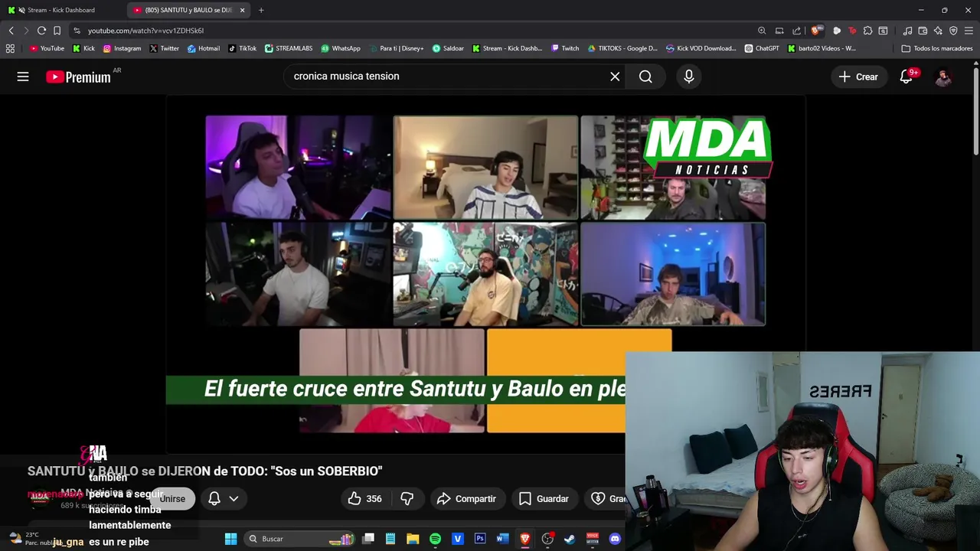The image size is (980, 551).
Task: Open the Brave Wallet icon
Action: [x=923, y=31]
